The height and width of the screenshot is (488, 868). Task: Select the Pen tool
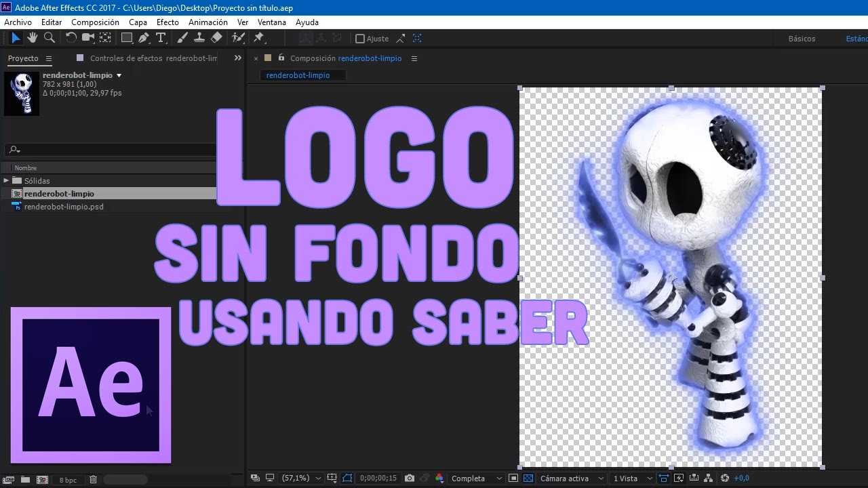(x=144, y=38)
